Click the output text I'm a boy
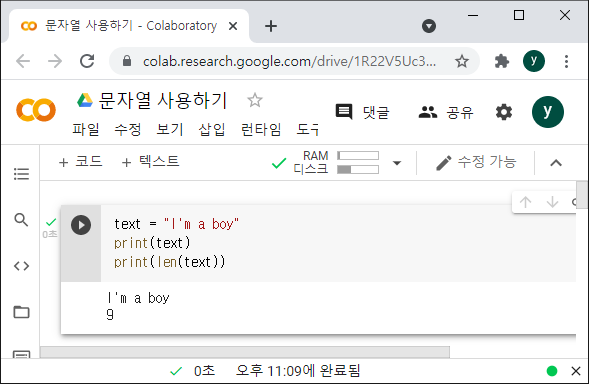589x384 pixels. click(138, 298)
